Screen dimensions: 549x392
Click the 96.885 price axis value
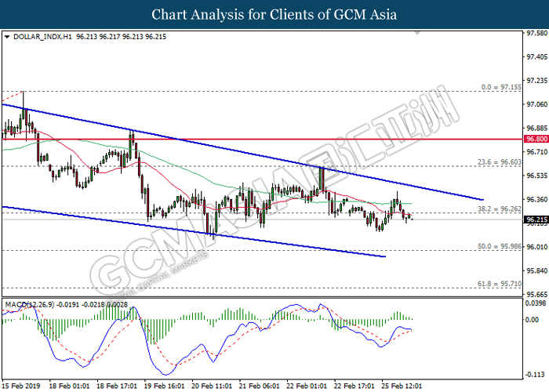537,128
